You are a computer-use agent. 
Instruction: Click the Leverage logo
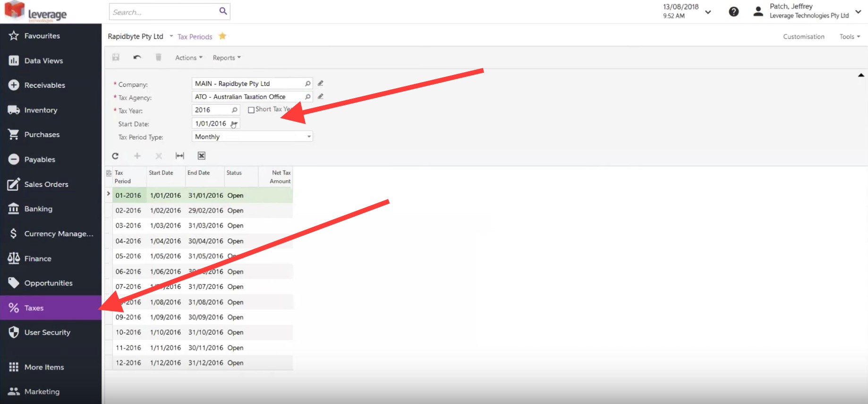point(36,11)
